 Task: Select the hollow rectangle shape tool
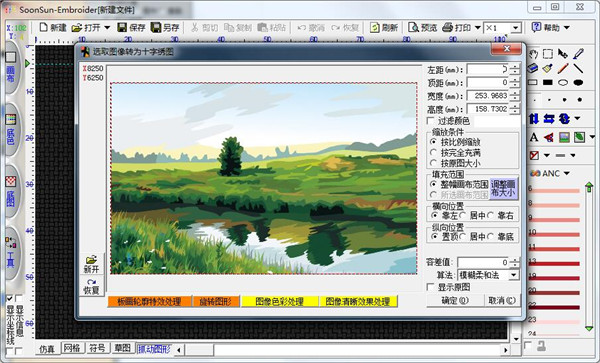tap(533, 83)
